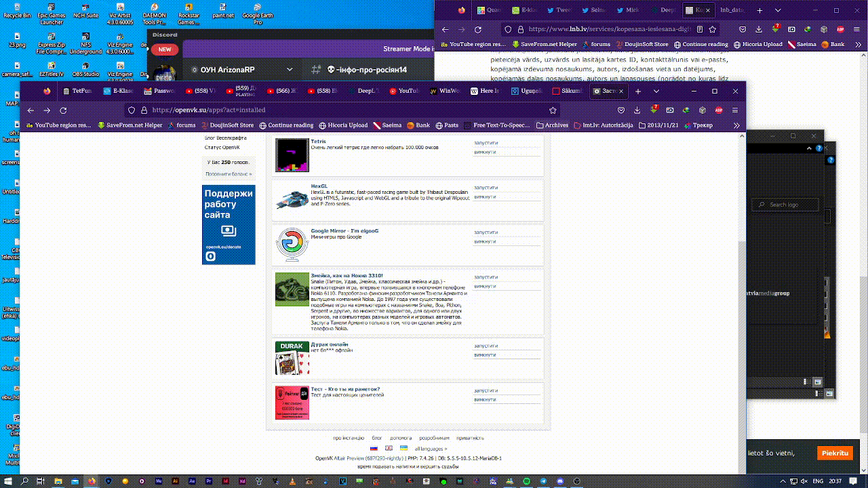Open the OpenVK Firefox hamburger menu
Viewport: 868px width, 488px height.
[735, 110]
